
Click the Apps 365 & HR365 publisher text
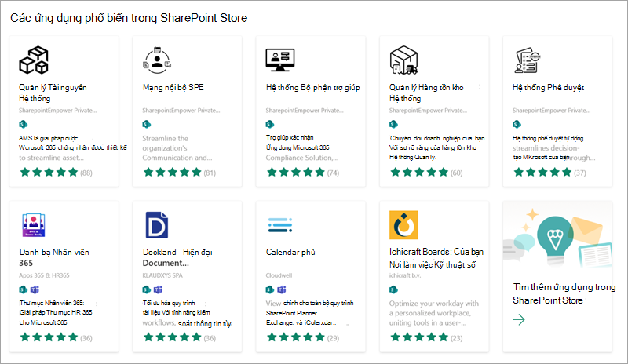pyautogui.click(x=44, y=275)
